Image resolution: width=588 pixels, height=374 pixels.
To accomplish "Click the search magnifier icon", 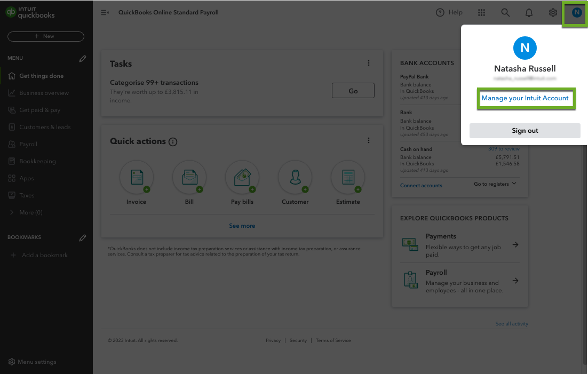I will (505, 13).
